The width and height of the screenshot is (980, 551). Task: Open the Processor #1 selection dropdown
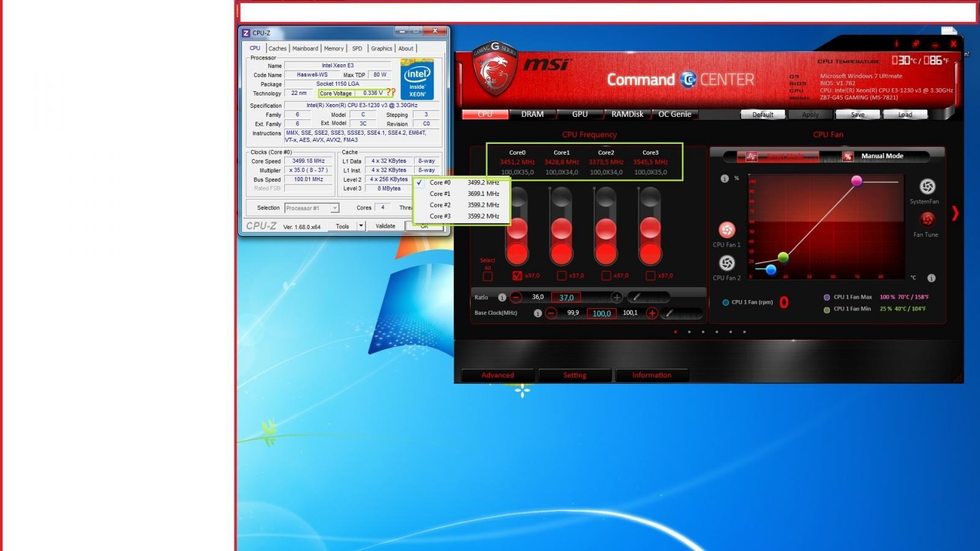click(x=312, y=208)
